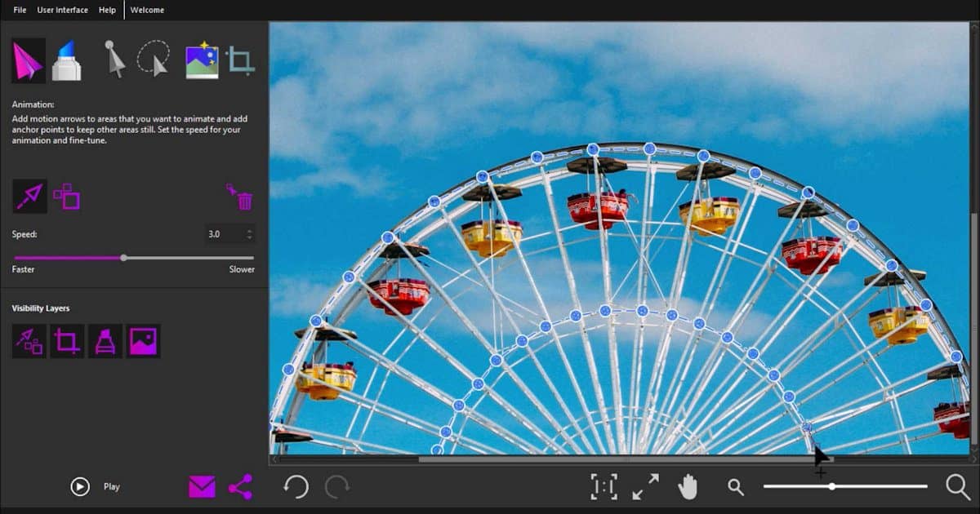Toggle the motion arrows visibility layer

click(29, 341)
